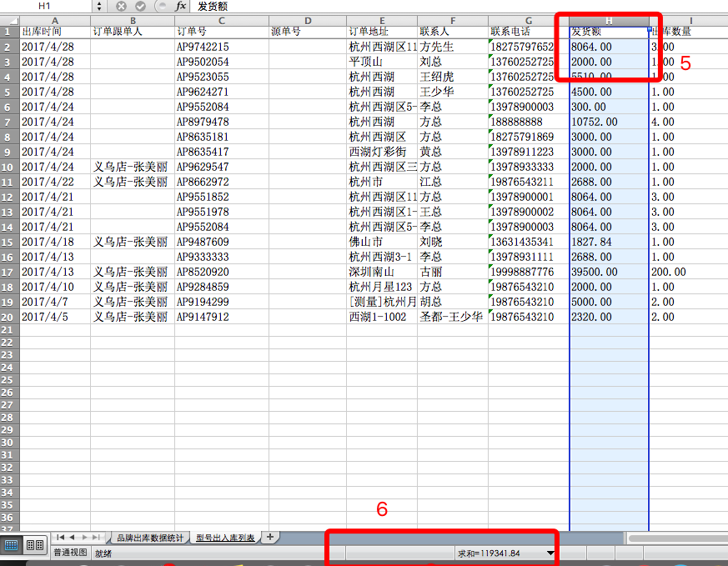Click the cancel entry icon in formula bar
Image resolution: width=728 pixels, height=566 pixels.
(x=121, y=6)
